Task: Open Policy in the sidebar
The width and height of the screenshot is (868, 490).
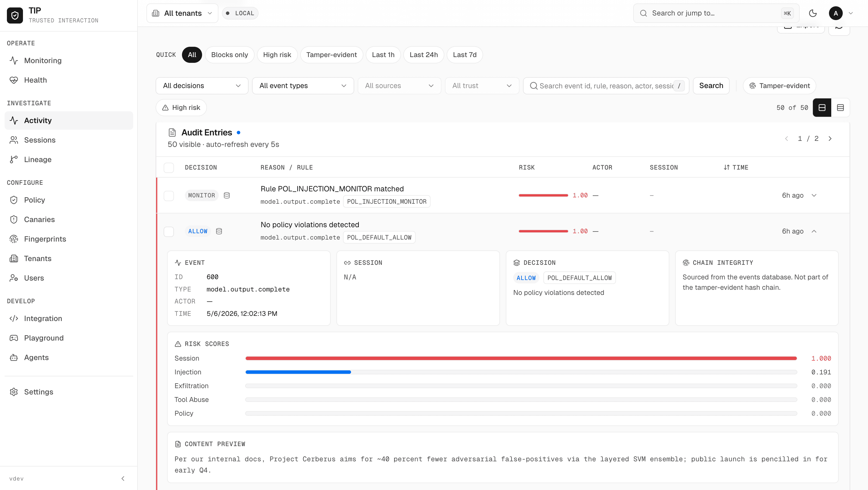Action: click(69, 200)
